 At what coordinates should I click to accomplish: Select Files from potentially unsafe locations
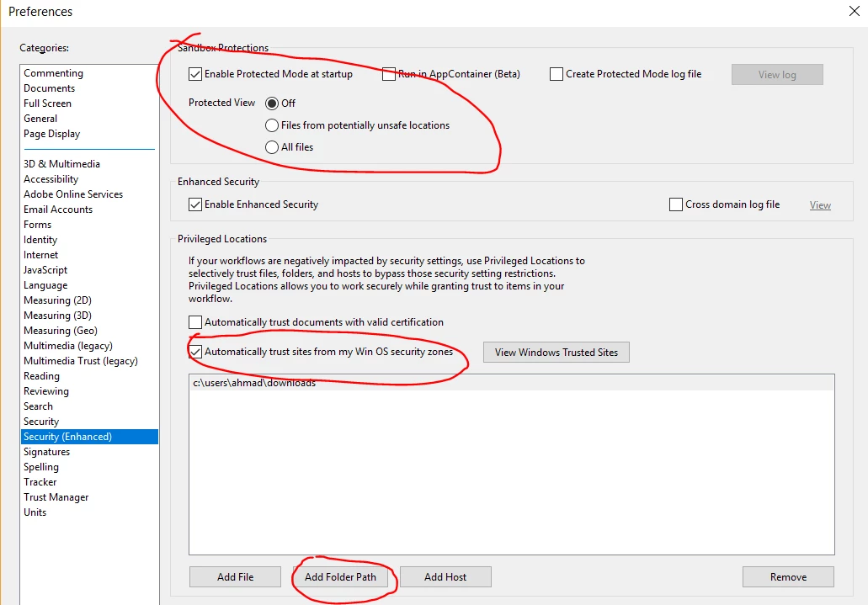[272, 125]
